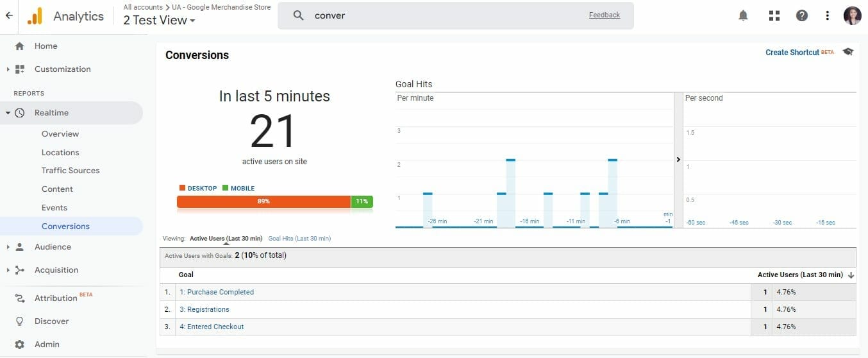
Task: Expand the Customization section arrow
Action: (x=8, y=69)
